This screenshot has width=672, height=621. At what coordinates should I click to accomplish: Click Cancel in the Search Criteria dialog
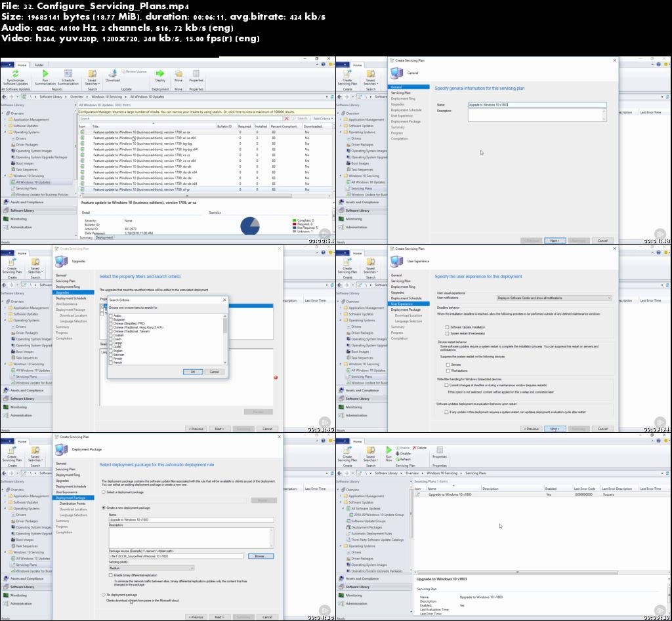(215, 372)
